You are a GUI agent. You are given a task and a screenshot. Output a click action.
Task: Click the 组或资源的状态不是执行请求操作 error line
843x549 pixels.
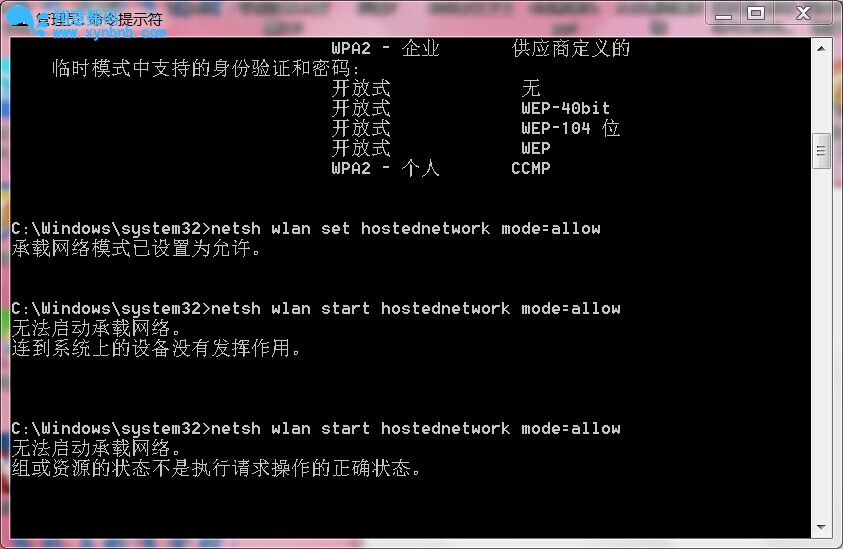pos(216,468)
